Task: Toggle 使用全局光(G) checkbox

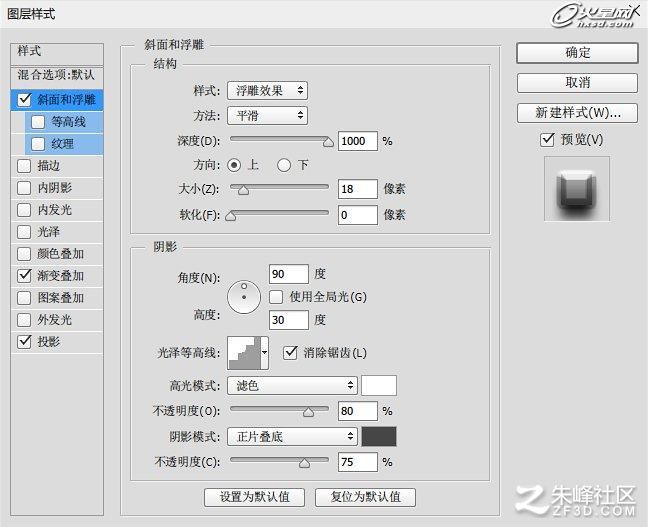Action: tap(276, 297)
